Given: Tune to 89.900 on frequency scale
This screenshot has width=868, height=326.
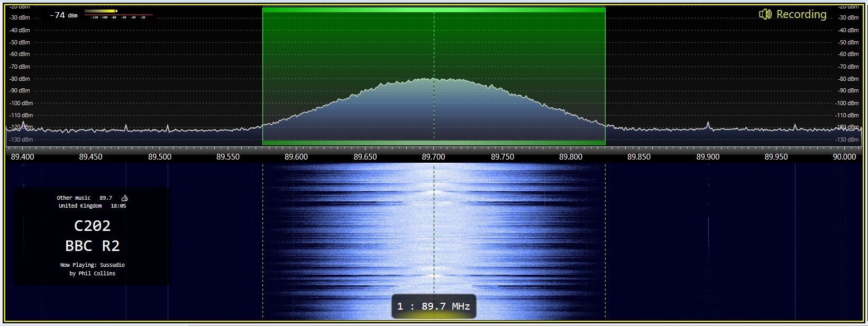Looking at the screenshot, I should pos(708,156).
